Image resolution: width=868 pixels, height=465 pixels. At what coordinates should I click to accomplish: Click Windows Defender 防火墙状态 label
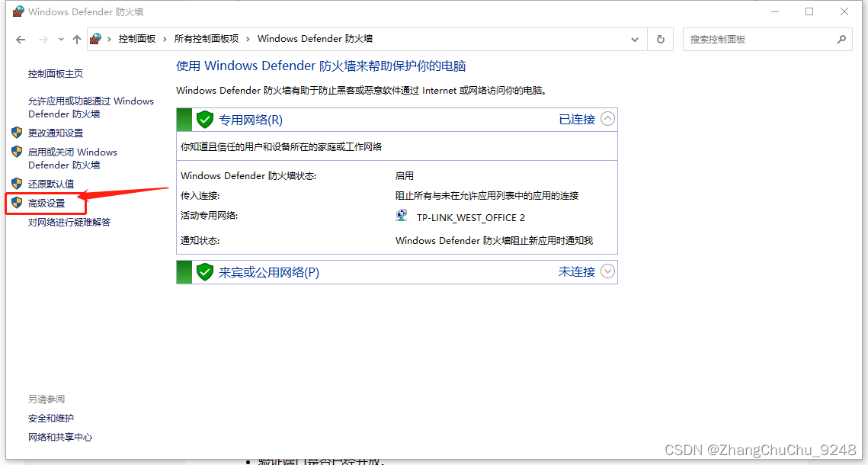[x=248, y=176]
